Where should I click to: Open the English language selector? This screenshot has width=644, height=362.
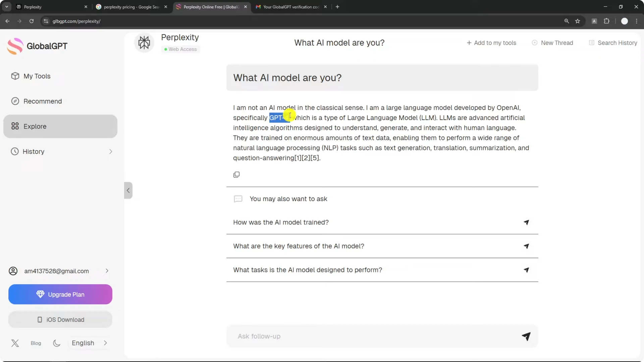pos(88,343)
